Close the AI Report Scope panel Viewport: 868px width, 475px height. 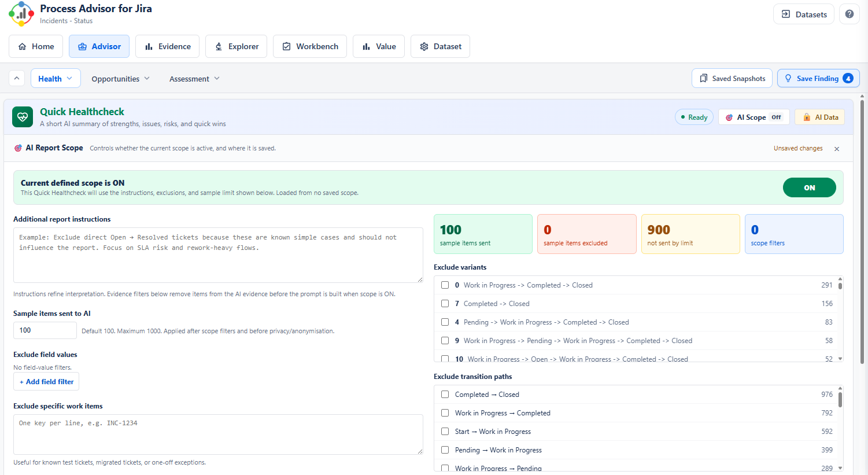tap(836, 149)
